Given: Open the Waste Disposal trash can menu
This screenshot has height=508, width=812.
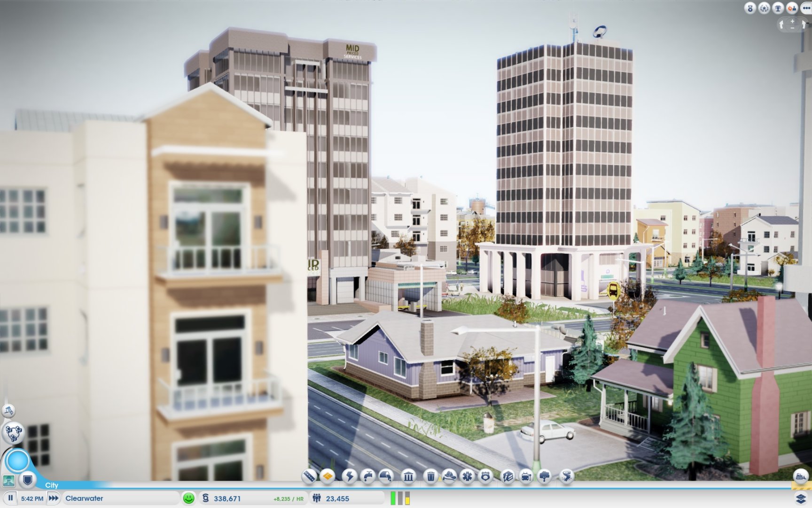Looking at the screenshot, I should pyautogui.click(x=431, y=476).
